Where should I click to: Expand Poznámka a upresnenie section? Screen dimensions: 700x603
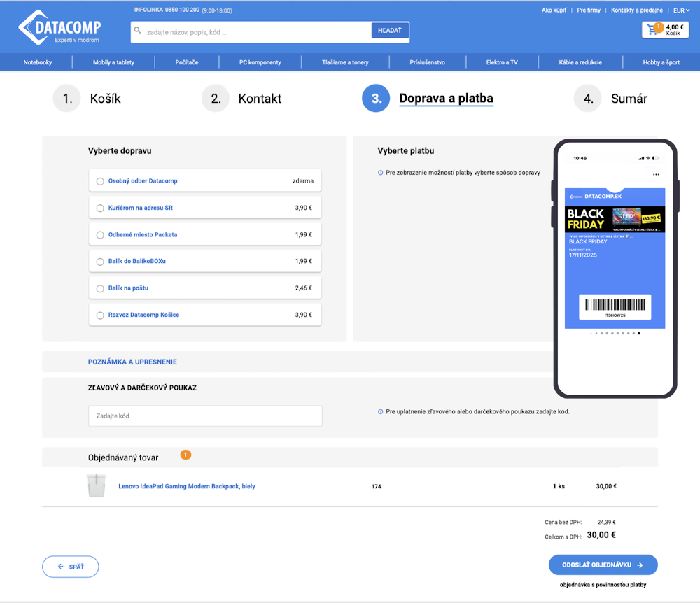tap(132, 362)
